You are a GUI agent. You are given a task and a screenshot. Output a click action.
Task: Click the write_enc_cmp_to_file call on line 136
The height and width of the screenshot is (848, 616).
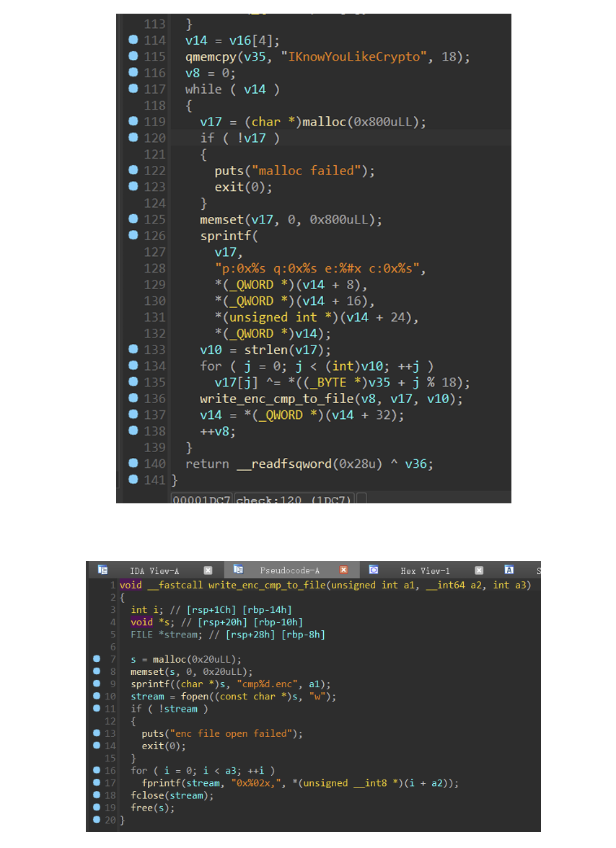(331, 399)
